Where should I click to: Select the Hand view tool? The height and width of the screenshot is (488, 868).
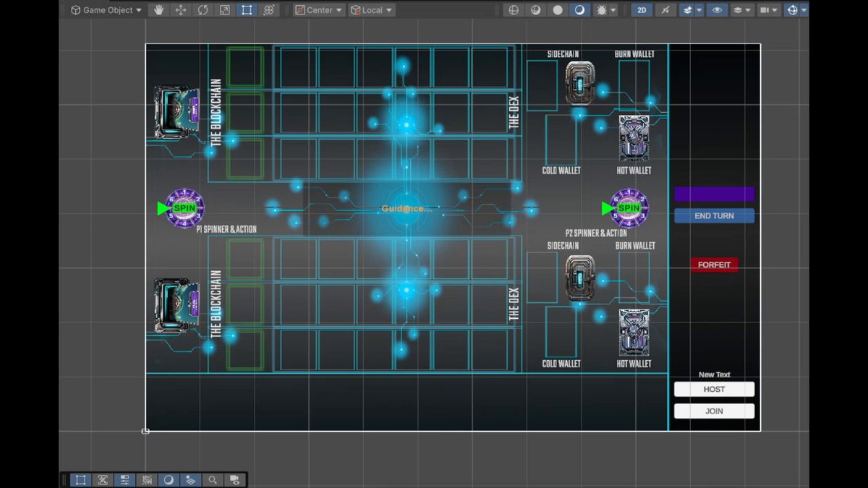[159, 10]
